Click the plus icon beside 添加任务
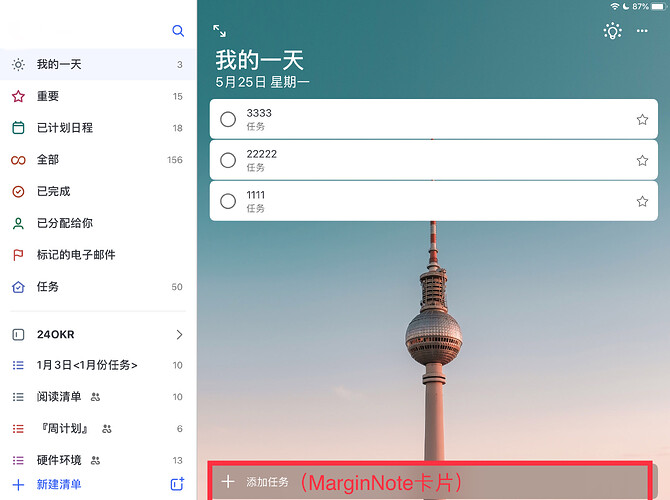 pos(228,482)
